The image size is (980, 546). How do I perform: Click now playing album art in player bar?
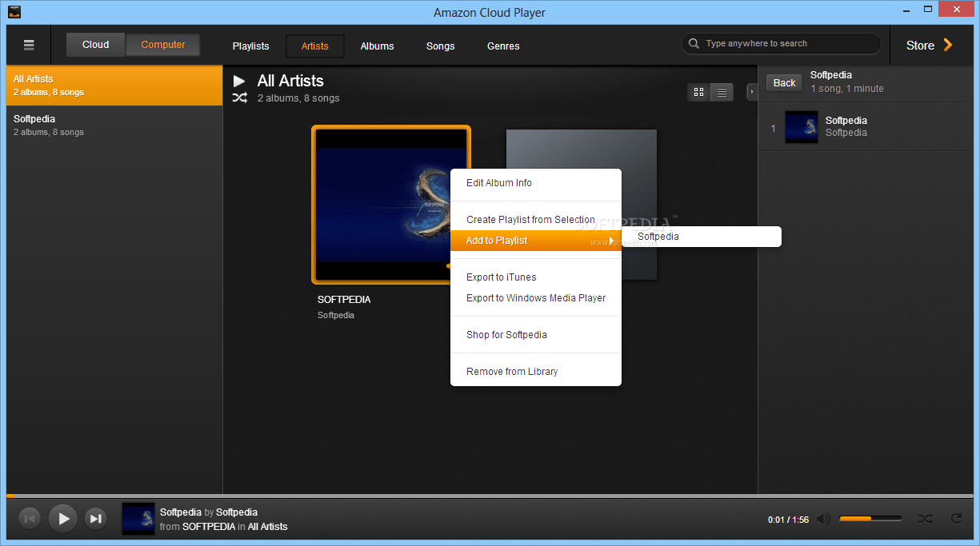[x=138, y=519]
